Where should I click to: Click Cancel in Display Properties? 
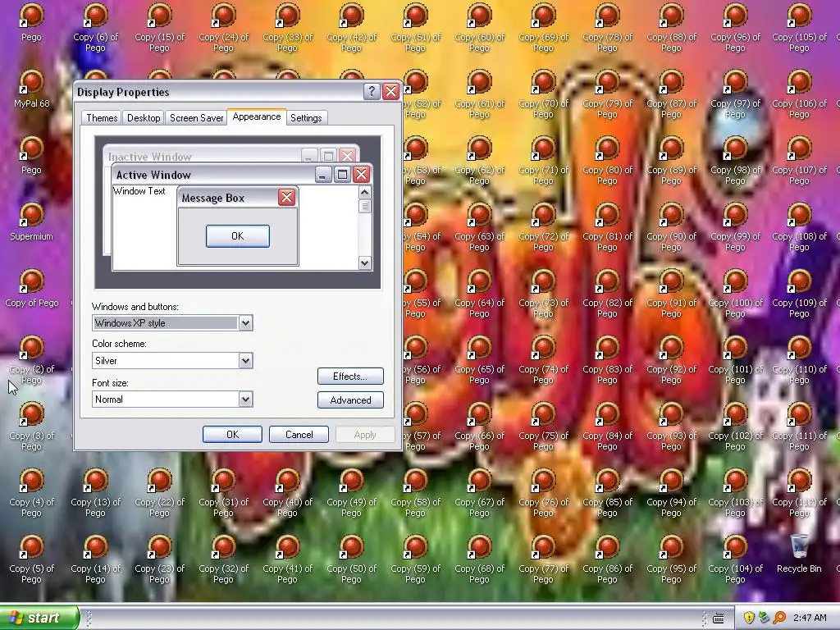click(x=299, y=435)
